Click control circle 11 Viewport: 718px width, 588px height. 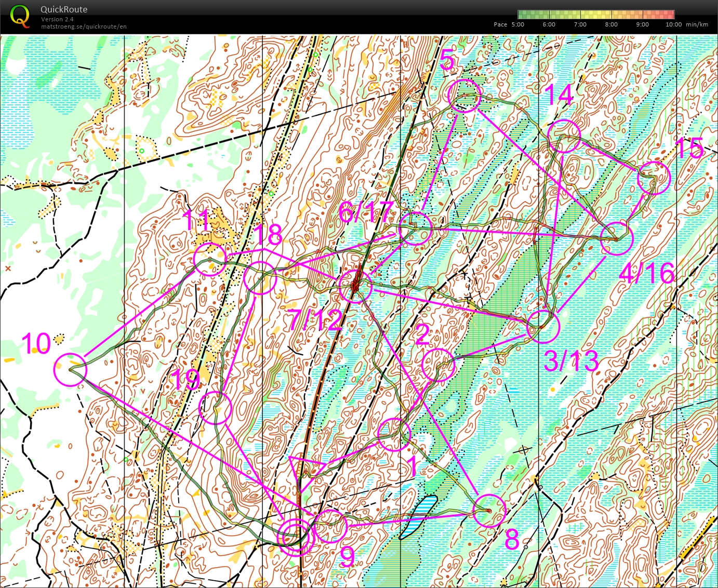pyautogui.click(x=210, y=259)
